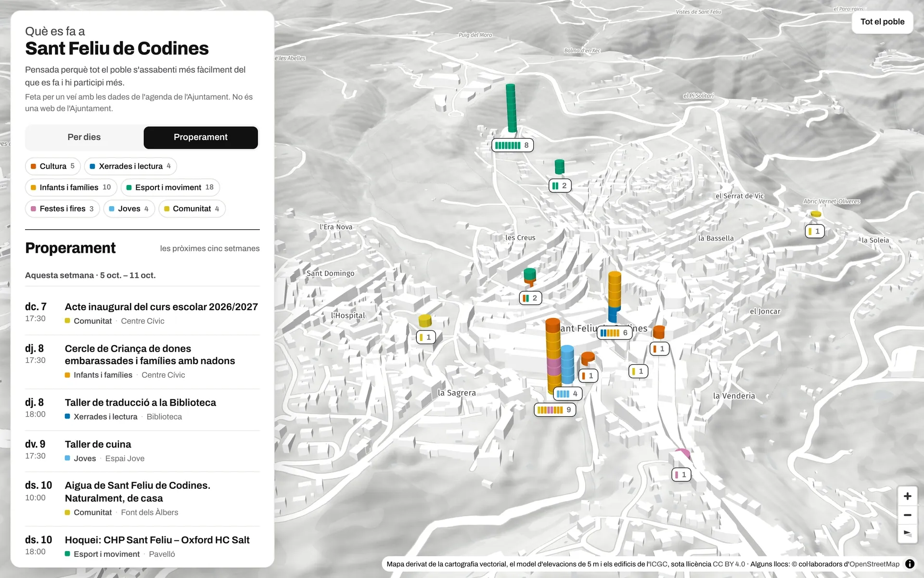
Task: Toggle the Joves category filter
Action: [129, 209]
